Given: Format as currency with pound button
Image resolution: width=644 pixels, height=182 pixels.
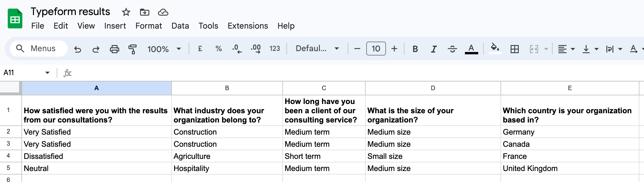Looking at the screenshot, I should [200, 49].
